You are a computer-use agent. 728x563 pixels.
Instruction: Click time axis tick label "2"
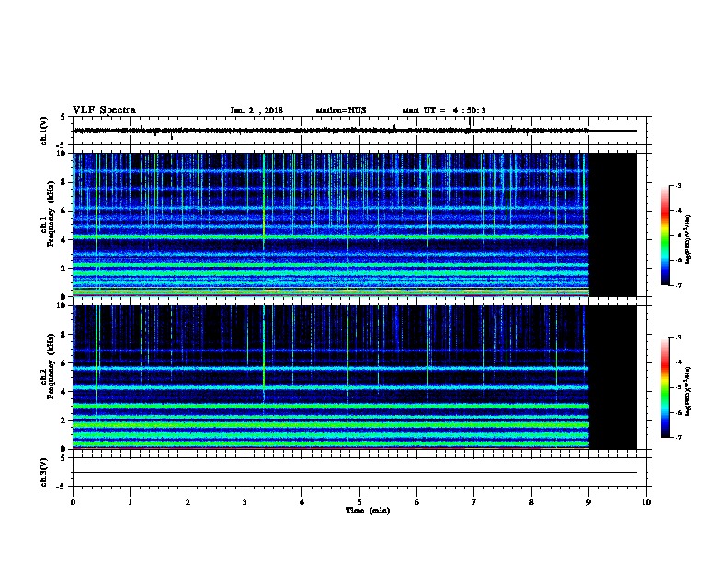[x=188, y=501]
